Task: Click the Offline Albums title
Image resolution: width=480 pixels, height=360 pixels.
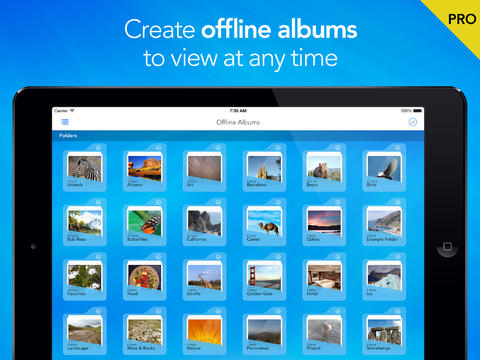Action: pos(238,122)
